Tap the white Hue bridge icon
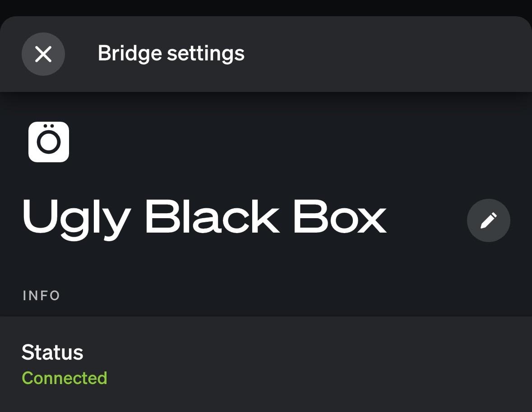 coord(49,142)
